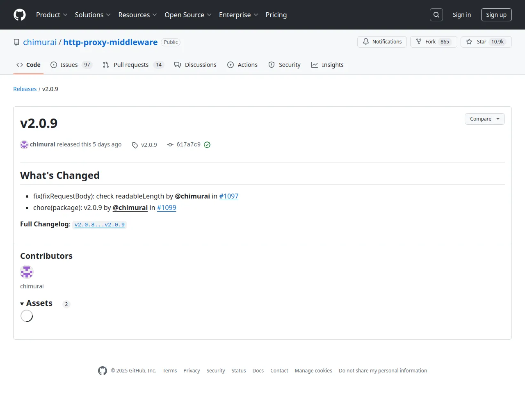Screen dimensions: 525x420
Task: Open footer Terms link
Action: point(170,371)
